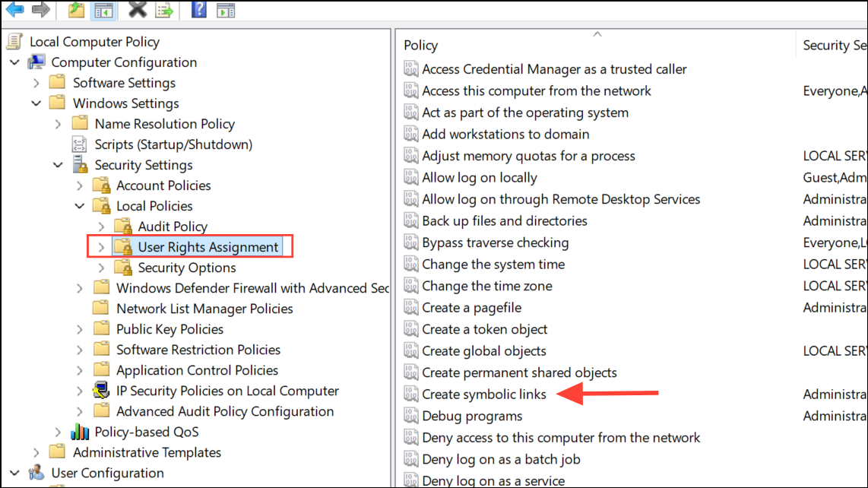Select the Administrative Templates folder
The width and height of the screenshot is (868, 488).
(147, 452)
